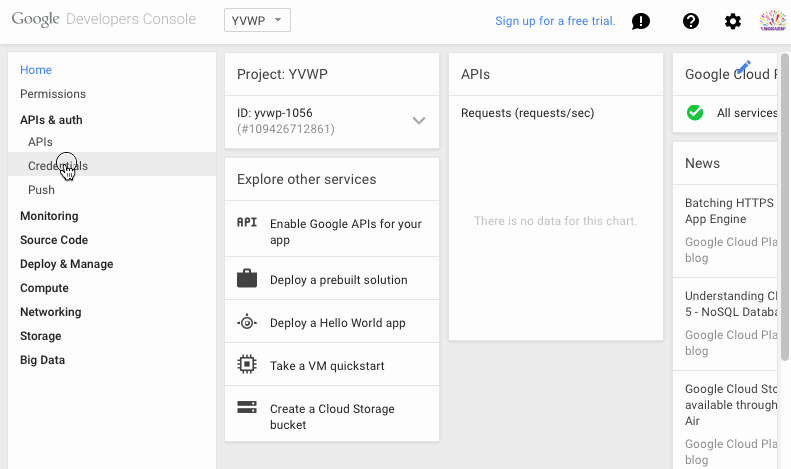Screen dimensions: 791x469
Task: Expand the Big Data section
Action: point(42,360)
